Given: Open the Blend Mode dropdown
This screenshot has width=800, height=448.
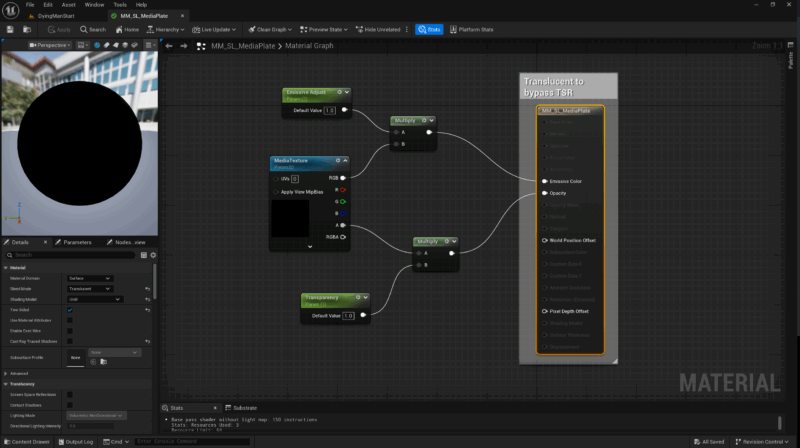Looking at the screenshot, I should pos(90,289).
